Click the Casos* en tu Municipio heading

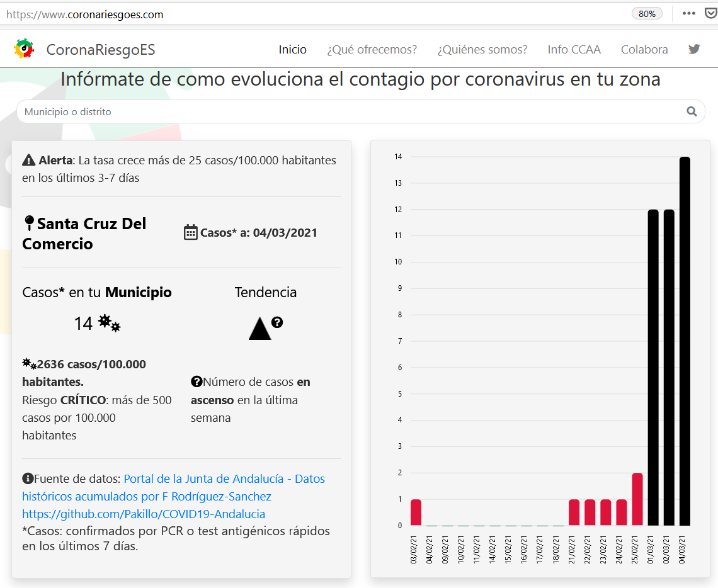click(96, 292)
